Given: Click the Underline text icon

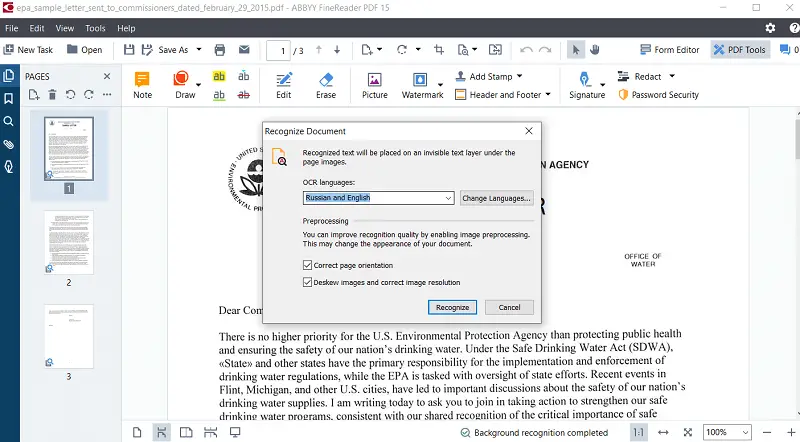Looking at the screenshot, I should 219,95.
